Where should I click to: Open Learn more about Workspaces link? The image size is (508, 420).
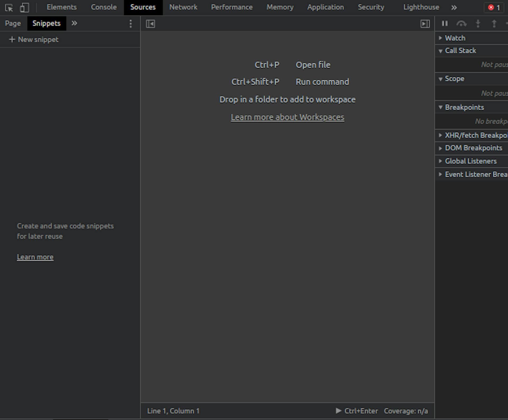click(x=288, y=117)
